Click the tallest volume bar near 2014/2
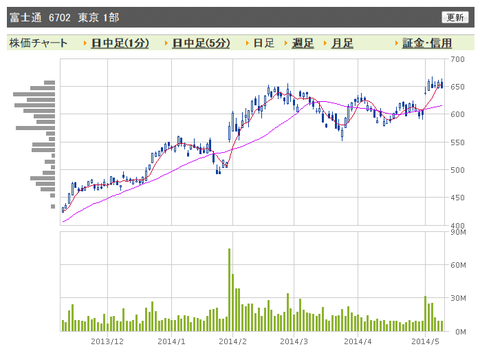The height and width of the screenshot is (360, 480). [229, 290]
